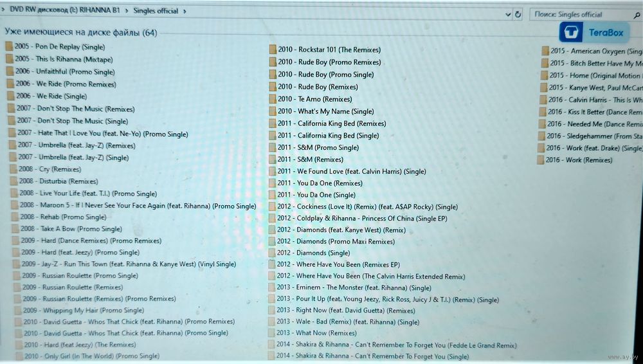The width and height of the screenshot is (643, 364).
Task: Collapse the 'Уже имеющиеся на диске файлы (64)' group
Action: click(80, 32)
